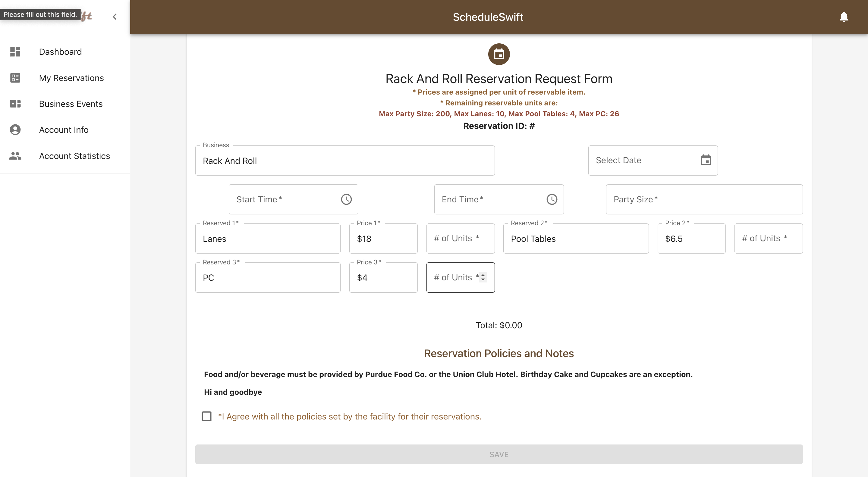Check the agree with policies checkbox
This screenshot has height=477, width=868.
tap(206, 416)
